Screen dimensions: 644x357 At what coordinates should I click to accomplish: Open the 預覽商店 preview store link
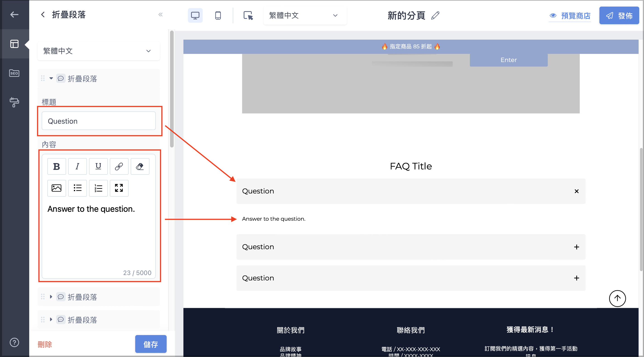(570, 16)
